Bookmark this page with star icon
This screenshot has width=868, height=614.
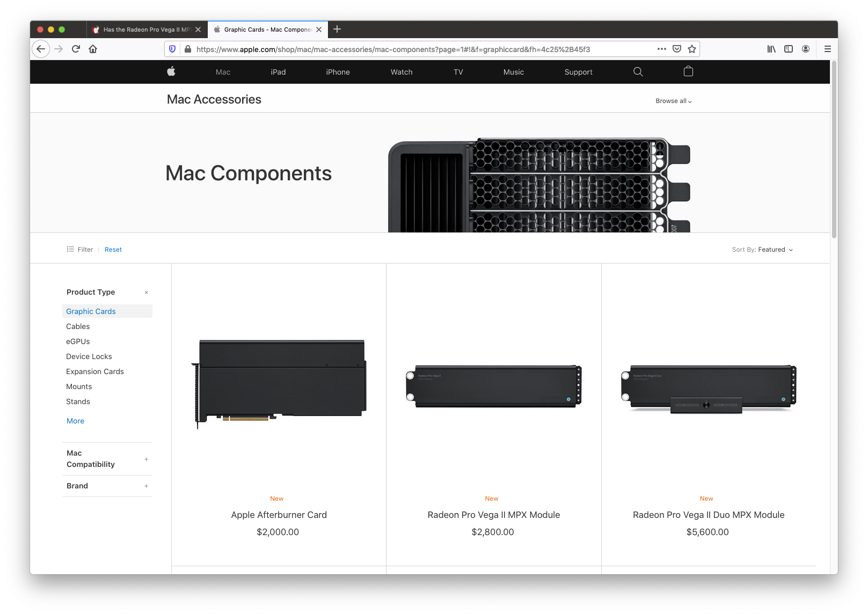point(692,49)
